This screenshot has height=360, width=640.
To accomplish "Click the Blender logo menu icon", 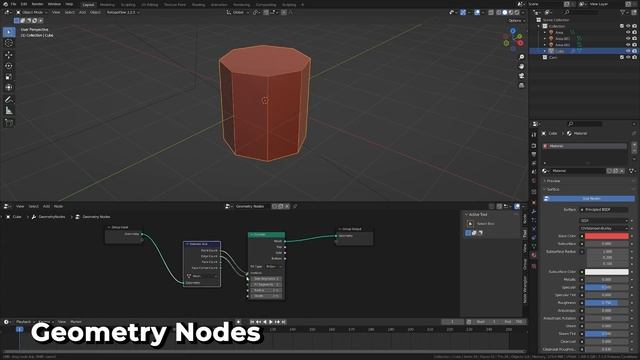I will [5, 4].
